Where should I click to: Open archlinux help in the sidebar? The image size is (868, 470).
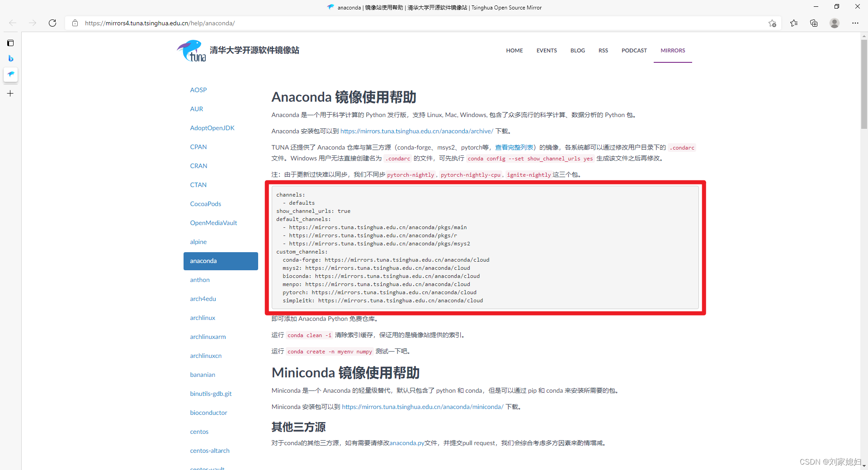coord(203,318)
